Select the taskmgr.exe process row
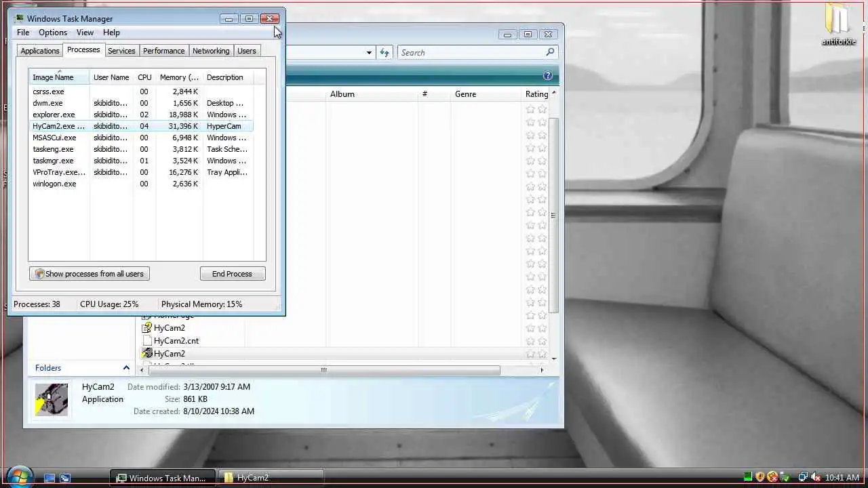The image size is (868, 488). [141, 161]
